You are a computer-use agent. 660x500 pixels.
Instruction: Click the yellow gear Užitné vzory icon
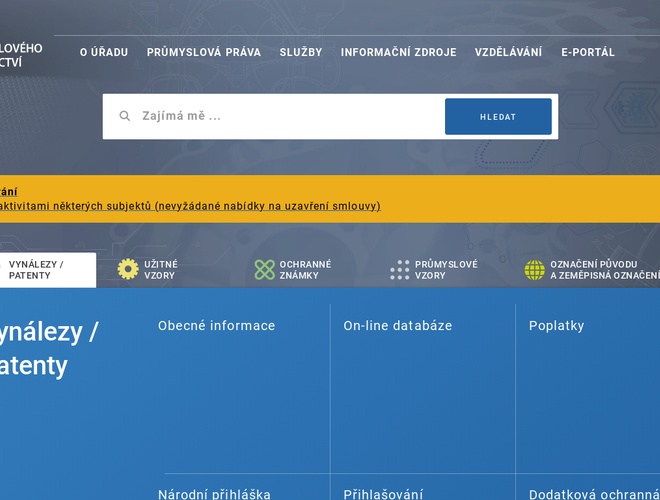tap(128, 269)
